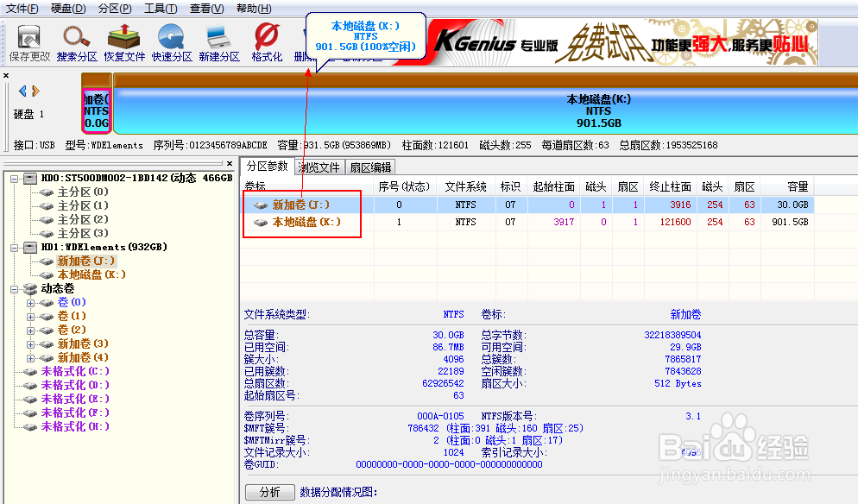Select 主分区(3) in the tree
858x504 pixels.
(83, 233)
